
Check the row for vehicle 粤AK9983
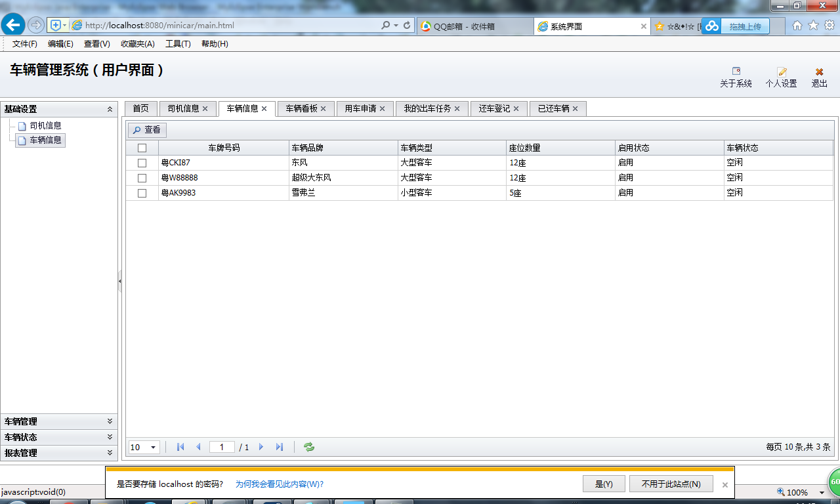pyautogui.click(x=142, y=192)
